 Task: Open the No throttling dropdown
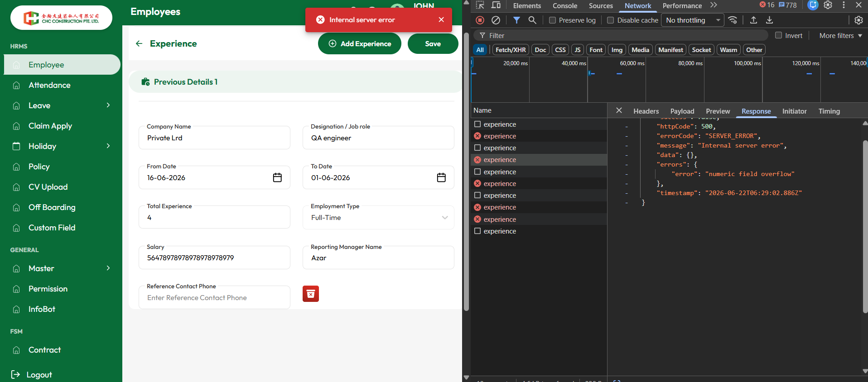(x=692, y=20)
